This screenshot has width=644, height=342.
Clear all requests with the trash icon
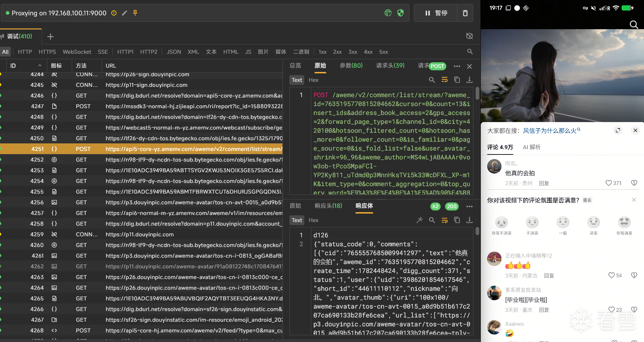pos(465,13)
